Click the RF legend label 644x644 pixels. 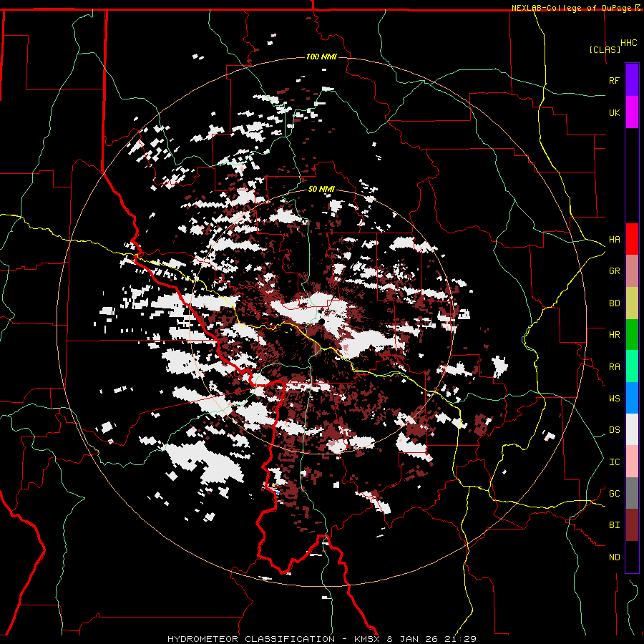point(614,80)
